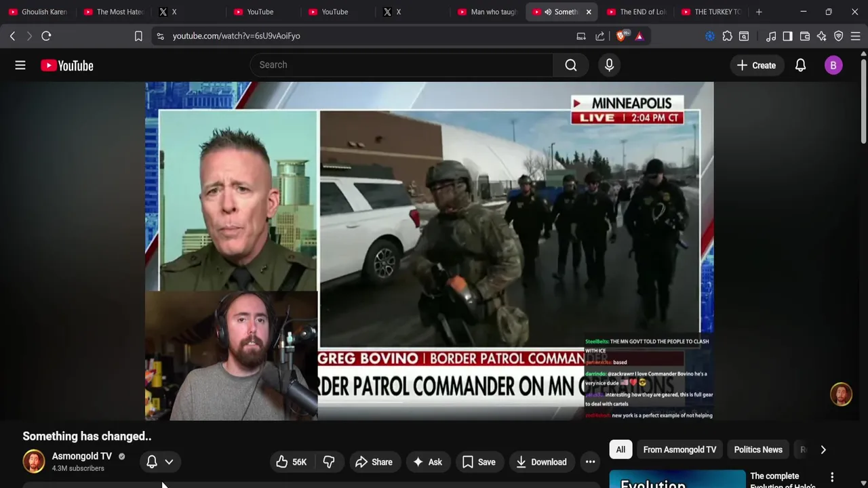Viewport: 868px width, 488px height.
Task: Switch to The Most Hated tab
Action: tap(114, 12)
